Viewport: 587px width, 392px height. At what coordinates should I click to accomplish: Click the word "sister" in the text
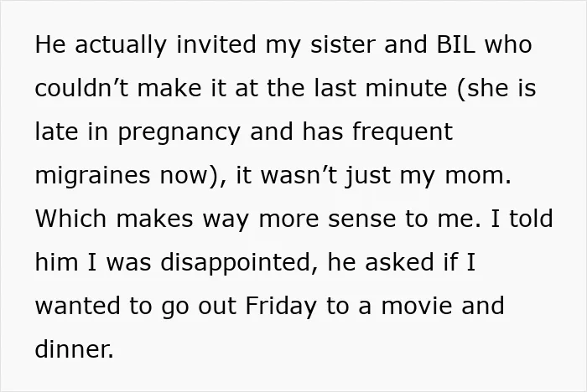[x=342, y=44]
